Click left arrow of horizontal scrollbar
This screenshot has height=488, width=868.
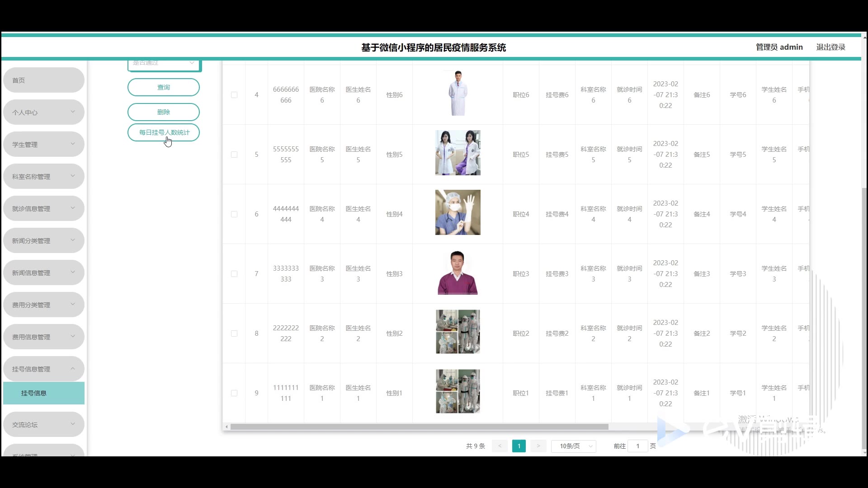[226, 427]
